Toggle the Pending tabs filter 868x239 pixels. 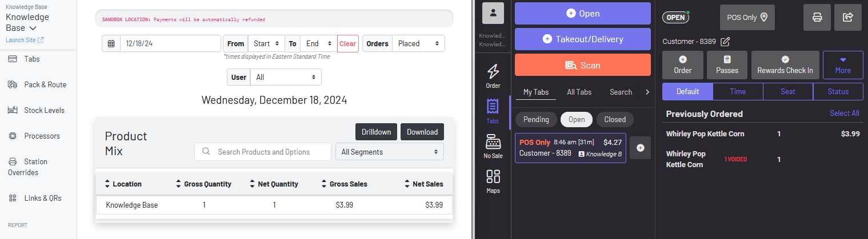(536, 119)
